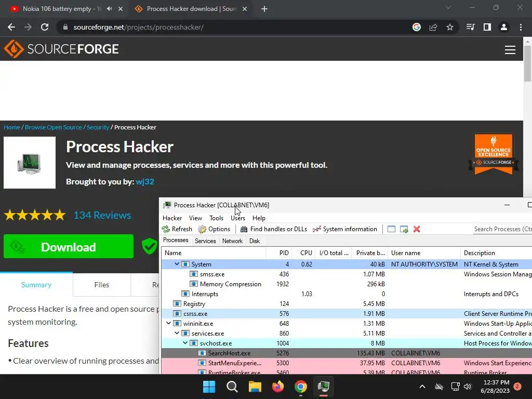The width and height of the screenshot is (532, 399).
Task: Click the Refresh toolbar button in Process Hacker
Action: pyautogui.click(x=177, y=229)
